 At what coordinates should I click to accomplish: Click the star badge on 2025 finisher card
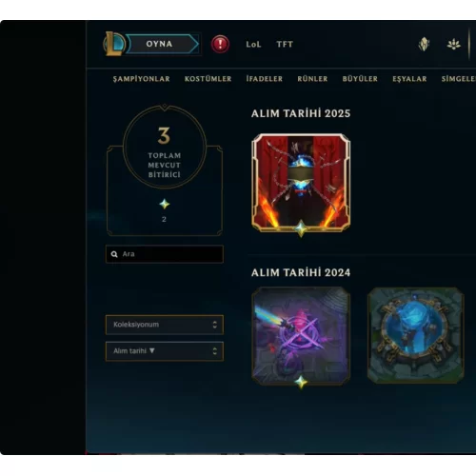301,228
